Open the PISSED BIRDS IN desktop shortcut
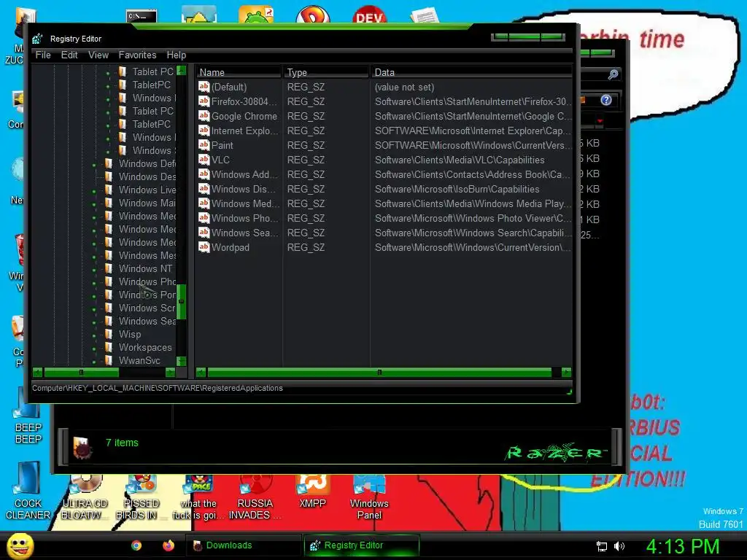This screenshot has height=560, width=747. tap(142, 485)
